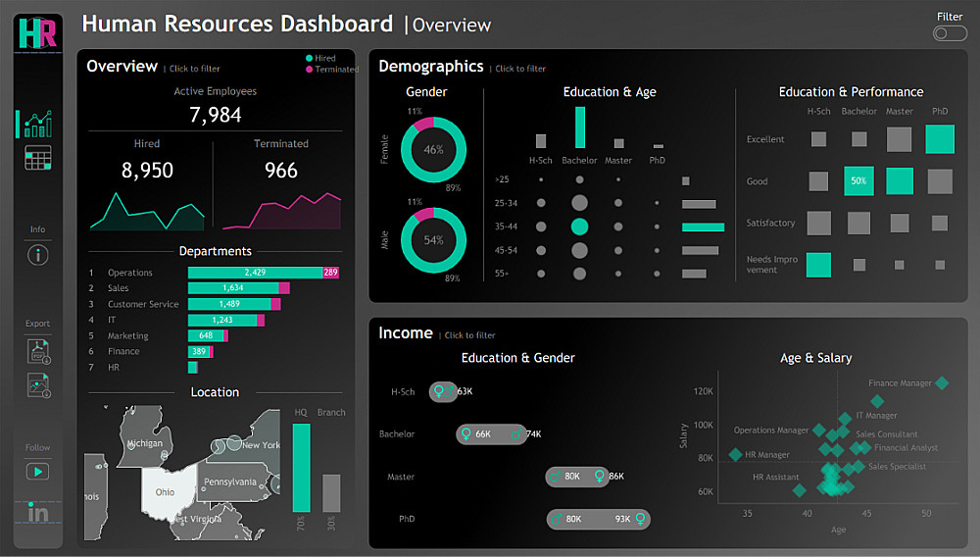The image size is (980, 557).
Task: Select the Terminated legend marker
Action: 309,70
